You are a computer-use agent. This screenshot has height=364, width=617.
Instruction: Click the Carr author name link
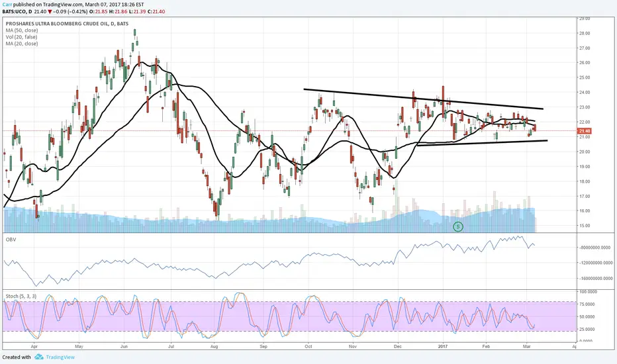pyautogui.click(x=7, y=5)
